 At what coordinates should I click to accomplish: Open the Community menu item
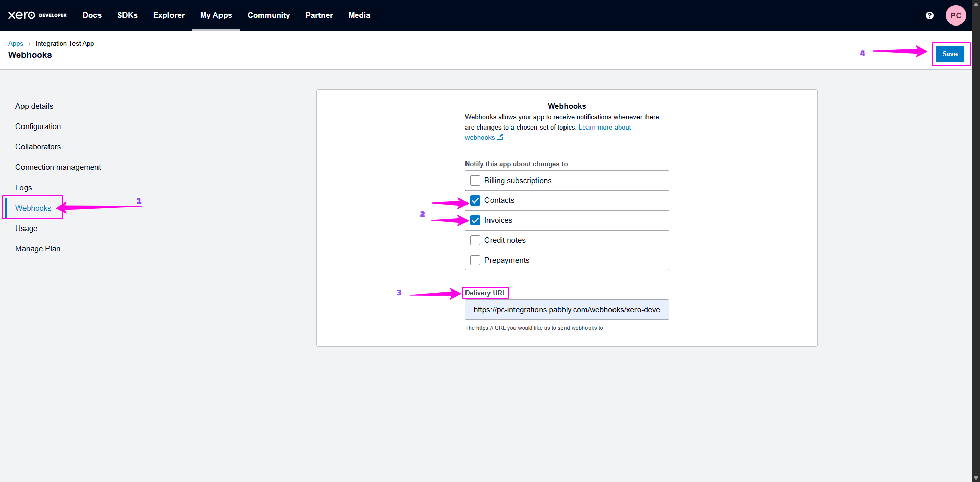click(268, 15)
